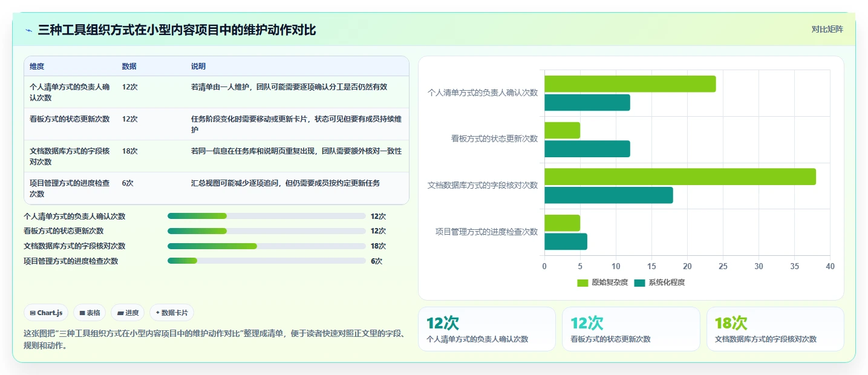
Task: Click the teal bar for 个人清单方式
Action: pos(587,103)
